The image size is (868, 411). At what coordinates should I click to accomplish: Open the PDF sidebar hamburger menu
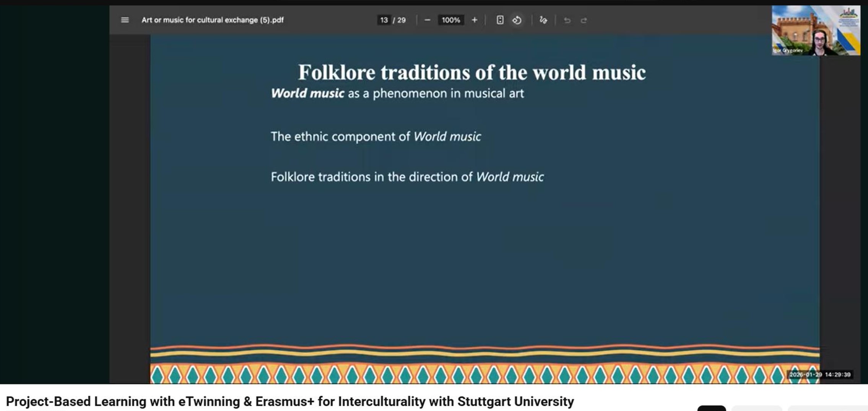pyautogui.click(x=125, y=20)
